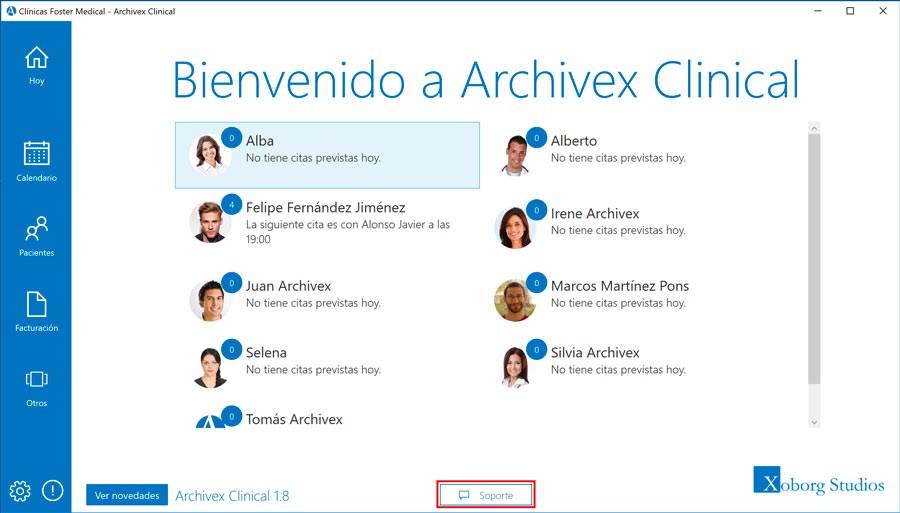Screen dimensions: 900x513
Task: Click the Marcos Martínez Pons name
Action: [x=620, y=286]
